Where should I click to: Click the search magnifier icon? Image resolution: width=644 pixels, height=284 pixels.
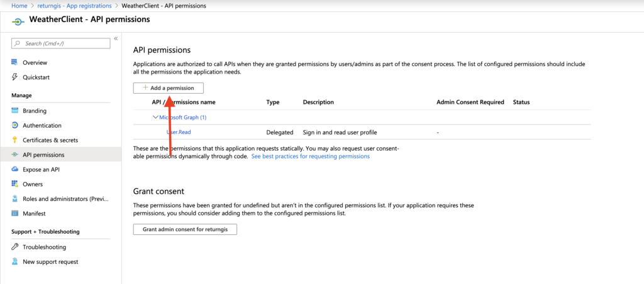pos(18,43)
